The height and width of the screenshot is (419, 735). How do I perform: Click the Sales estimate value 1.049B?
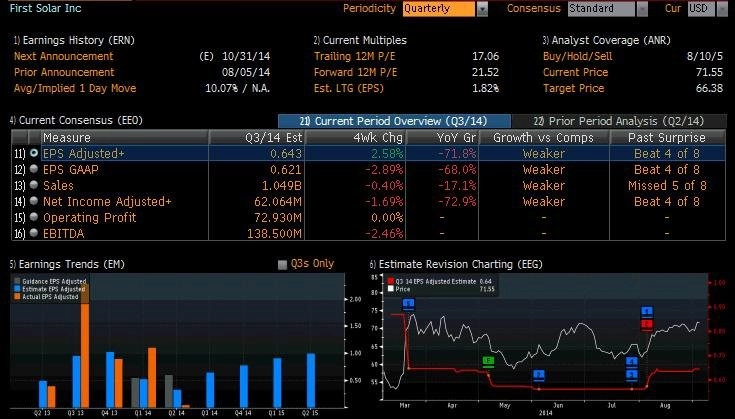pyautogui.click(x=281, y=186)
